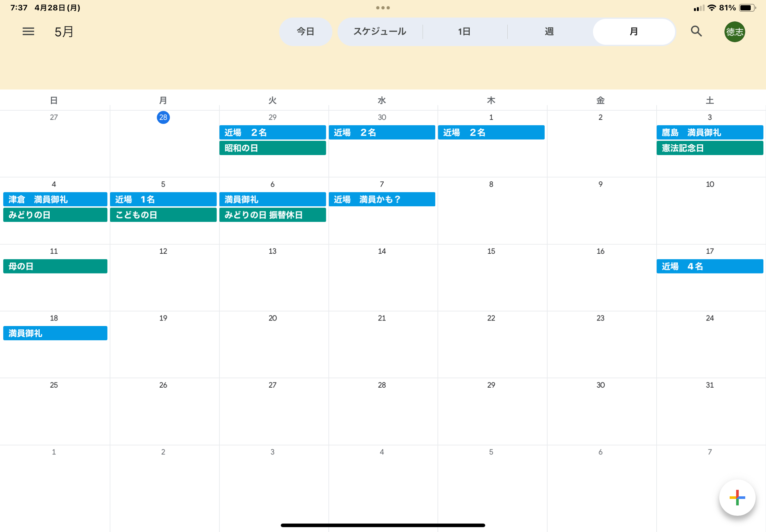Select today's date circle 28
Screen dimensions: 766x532
[163, 117]
